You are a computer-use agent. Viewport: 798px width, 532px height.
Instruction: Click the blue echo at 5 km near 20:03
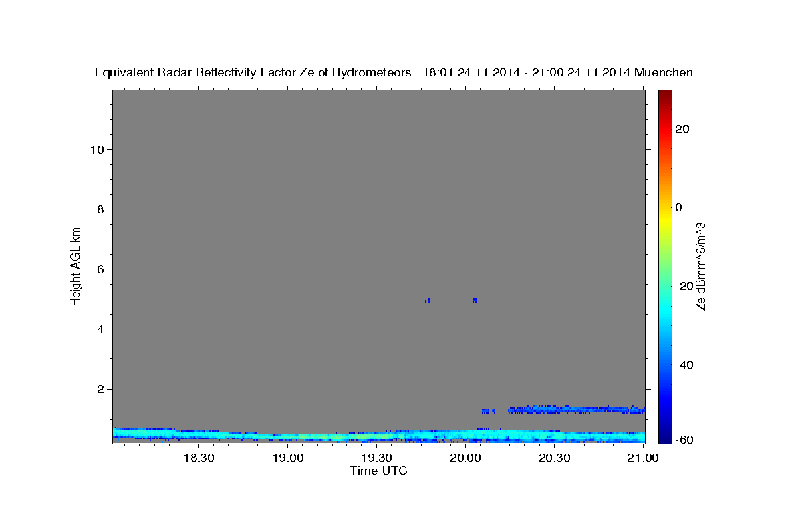tap(475, 301)
